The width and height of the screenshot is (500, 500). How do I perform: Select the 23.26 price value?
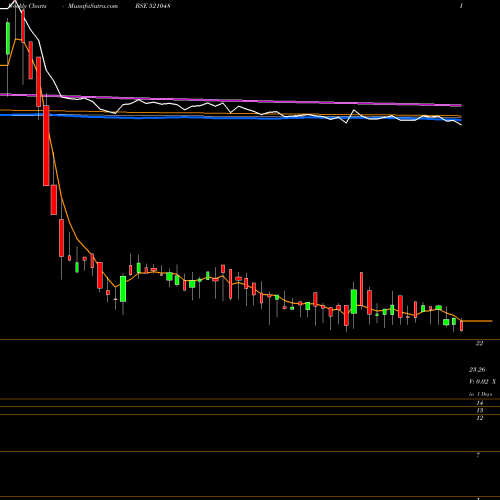[x=477, y=369]
